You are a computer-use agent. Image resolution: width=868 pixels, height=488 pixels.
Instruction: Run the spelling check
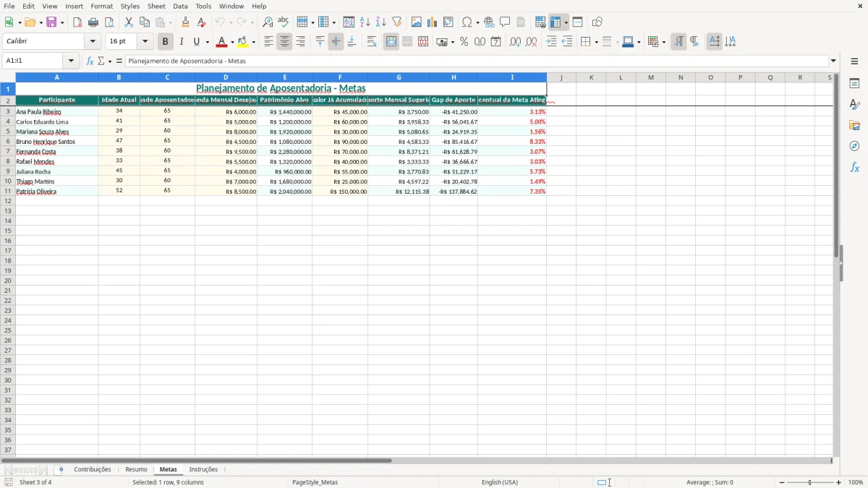284,22
